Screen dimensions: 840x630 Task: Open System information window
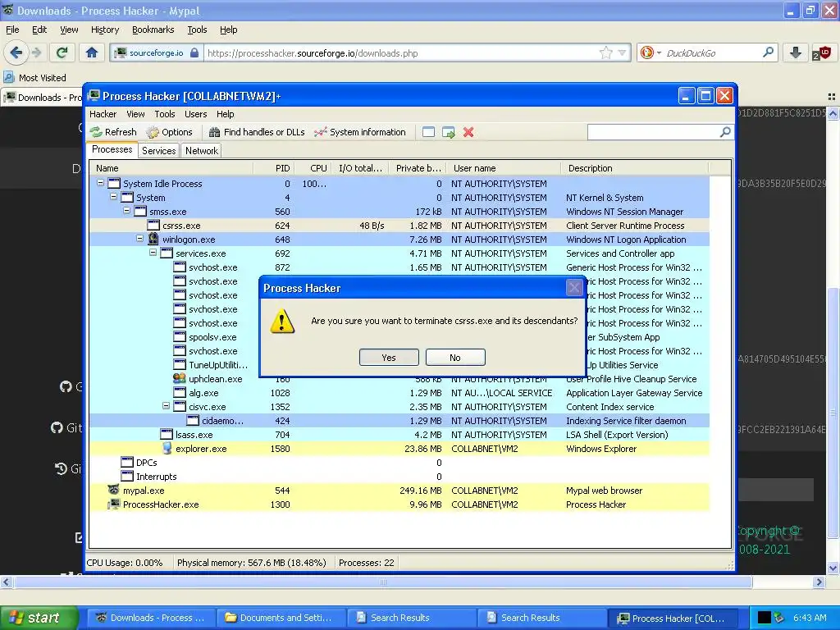coord(360,132)
